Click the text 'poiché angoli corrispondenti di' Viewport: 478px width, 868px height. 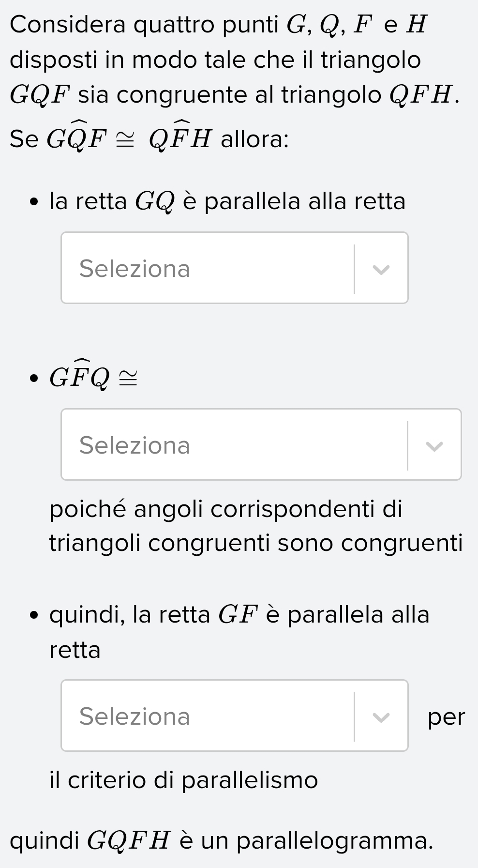click(x=226, y=509)
